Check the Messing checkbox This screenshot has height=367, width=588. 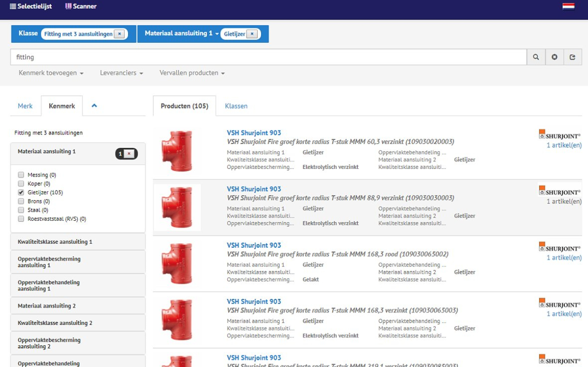[21, 175]
